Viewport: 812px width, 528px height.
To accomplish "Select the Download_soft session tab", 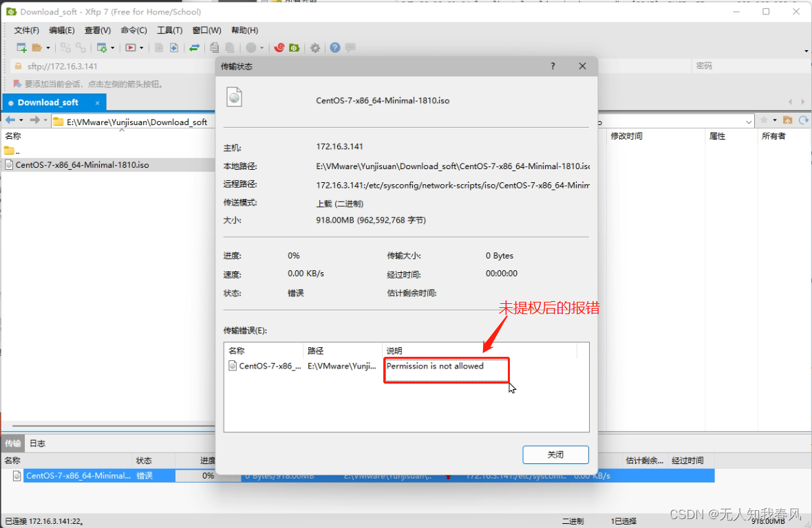I will (x=48, y=102).
